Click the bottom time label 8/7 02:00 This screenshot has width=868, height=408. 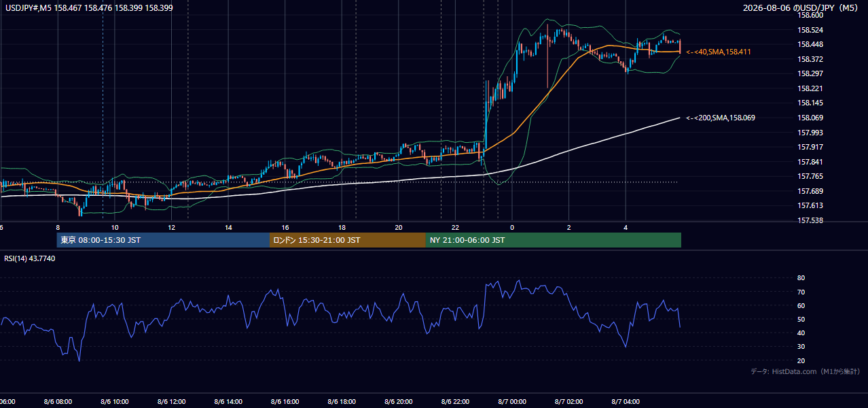coord(569,402)
